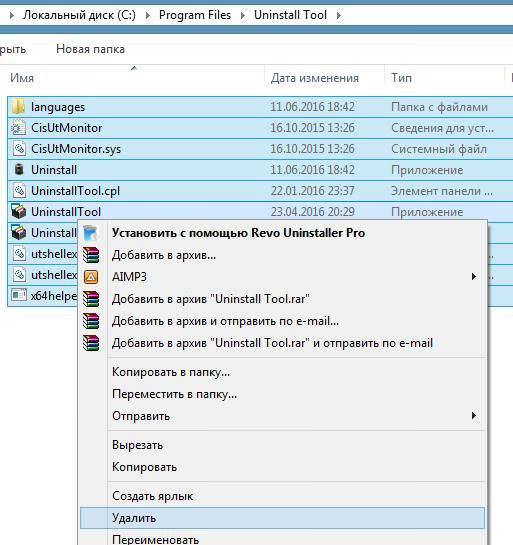
Task: Select the 'languages' folder name
Action: [58, 107]
